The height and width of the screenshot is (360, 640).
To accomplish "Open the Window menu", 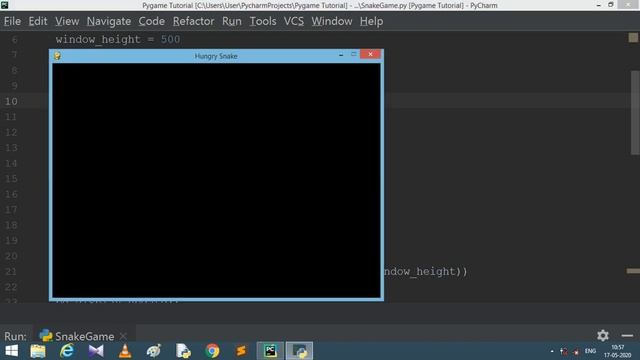I will [331, 21].
